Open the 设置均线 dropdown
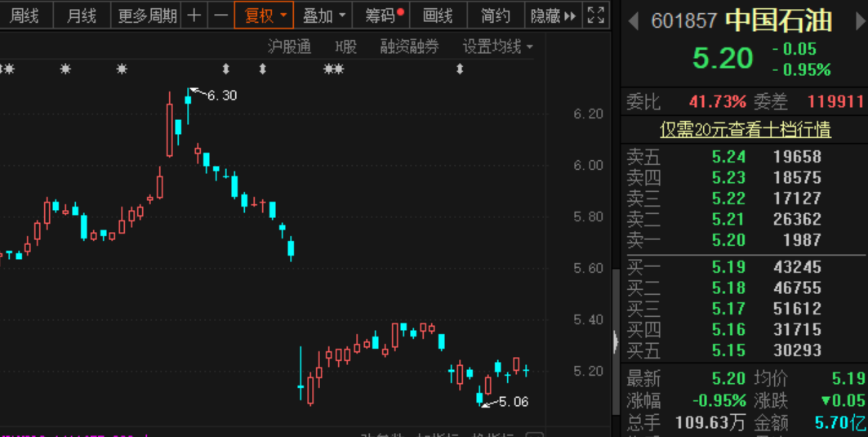Viewport: 868px width, 437px height. click(497, 47)
